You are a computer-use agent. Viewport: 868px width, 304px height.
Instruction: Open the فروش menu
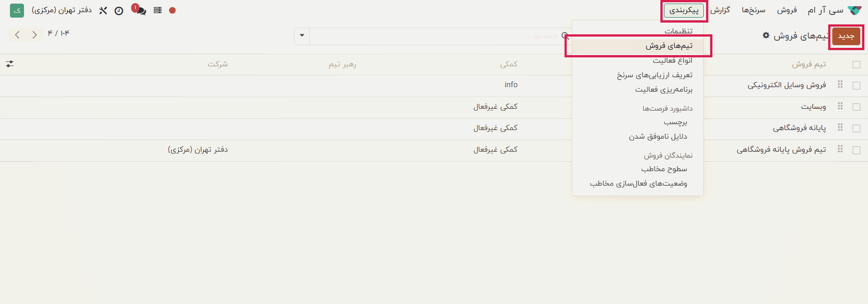[787, 10]
